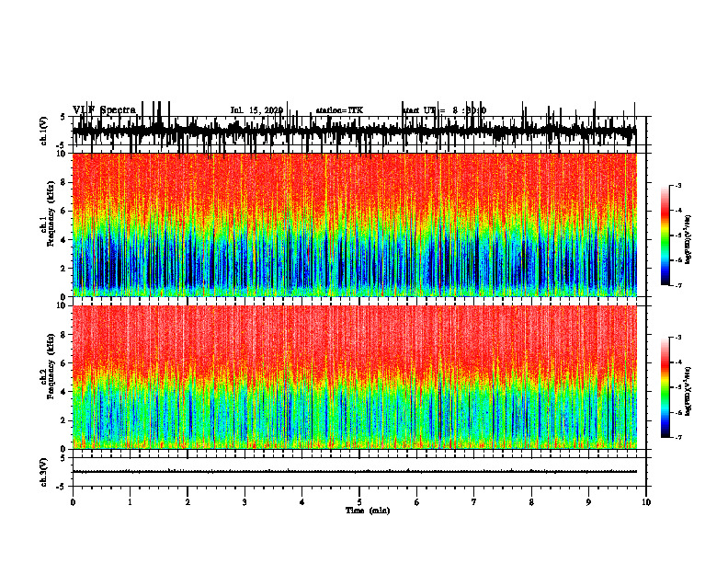Screen dimensions: 728x563
Task: Click the "ch.1(V)" waveform axis label
Action: click(x=44, y=131)
